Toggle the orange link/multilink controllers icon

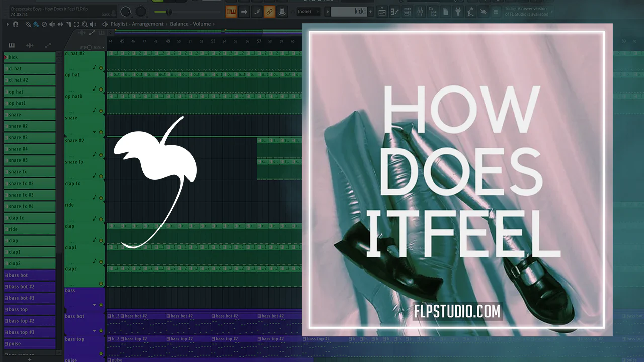(x=269, y=11)
